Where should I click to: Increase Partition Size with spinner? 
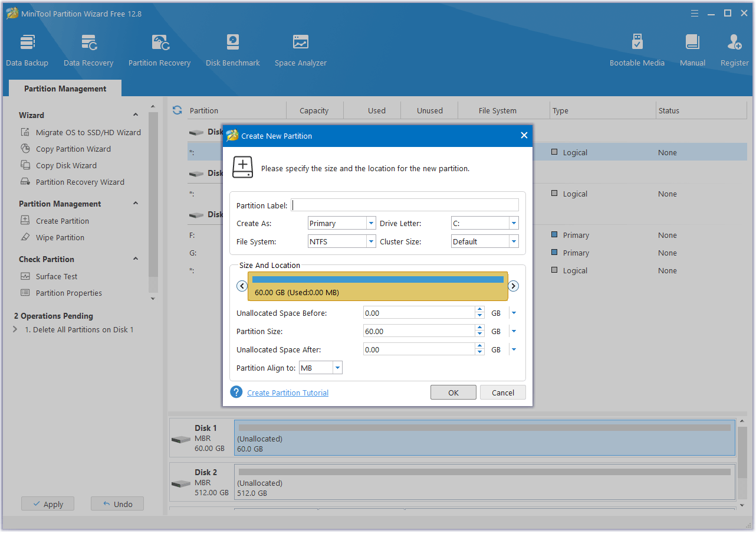479,328
